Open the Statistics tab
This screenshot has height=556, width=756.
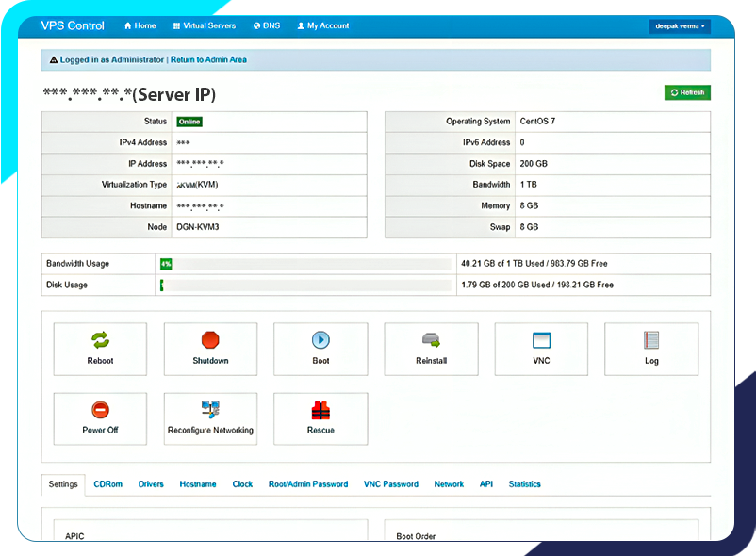524,484
